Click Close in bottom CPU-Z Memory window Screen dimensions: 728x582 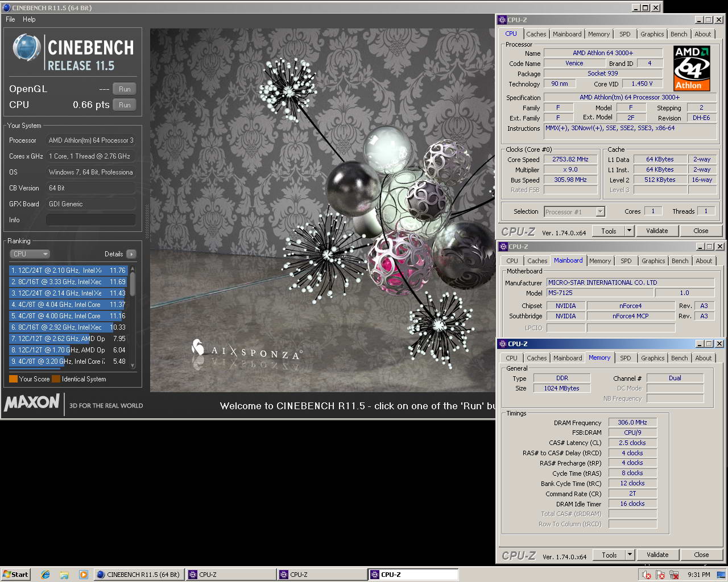click(x=701, y=555)
